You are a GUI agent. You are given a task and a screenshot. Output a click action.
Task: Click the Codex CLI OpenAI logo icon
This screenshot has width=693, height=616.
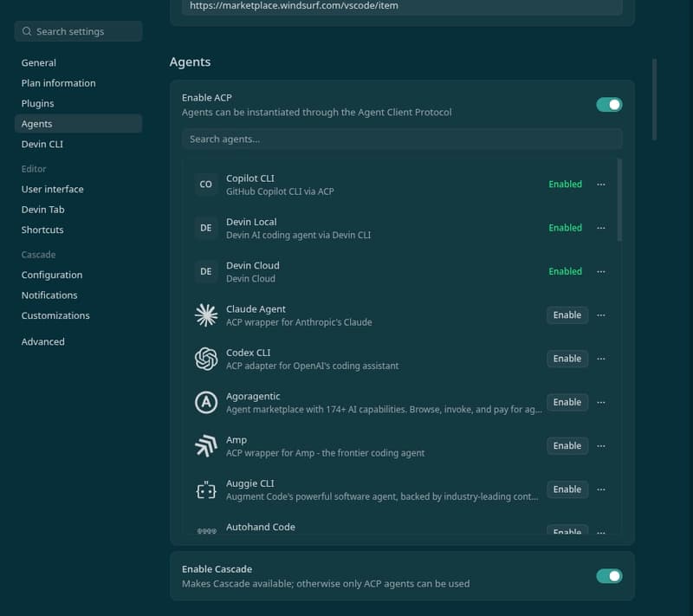pos(206,359)
